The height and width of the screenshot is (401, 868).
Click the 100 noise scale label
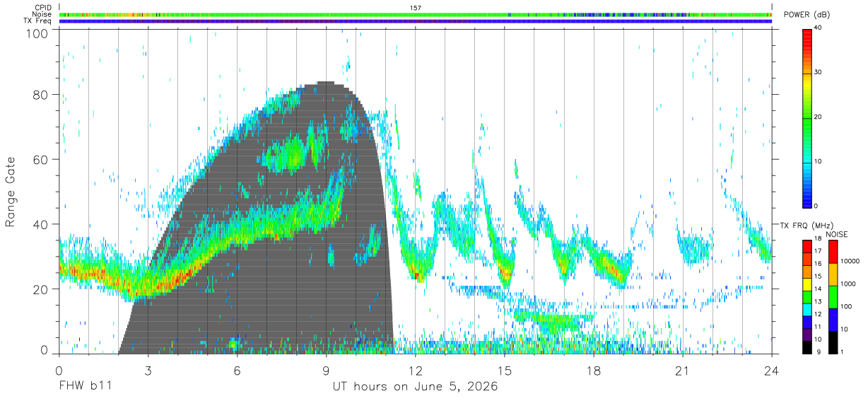(845, 307)
